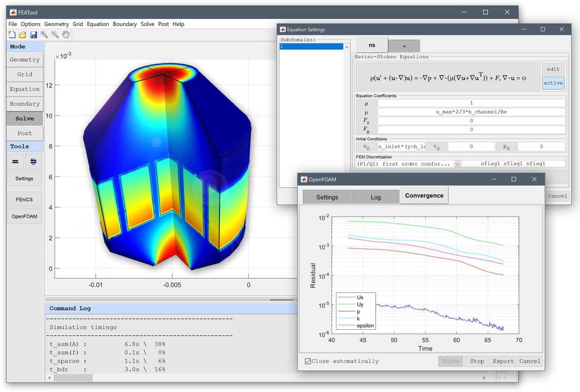Click the blue grid tool under Tools

33,161
